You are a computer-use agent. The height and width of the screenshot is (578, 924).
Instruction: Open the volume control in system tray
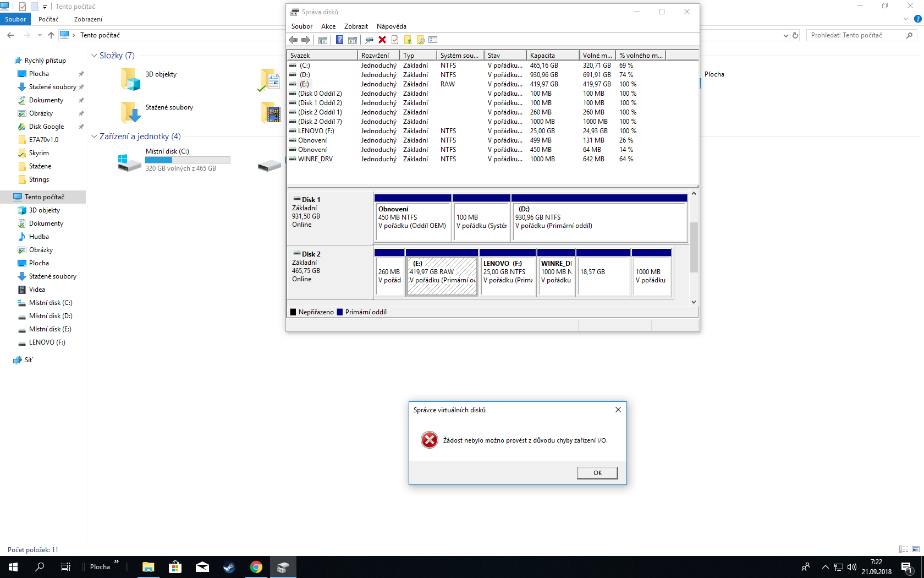click(852, 567)
